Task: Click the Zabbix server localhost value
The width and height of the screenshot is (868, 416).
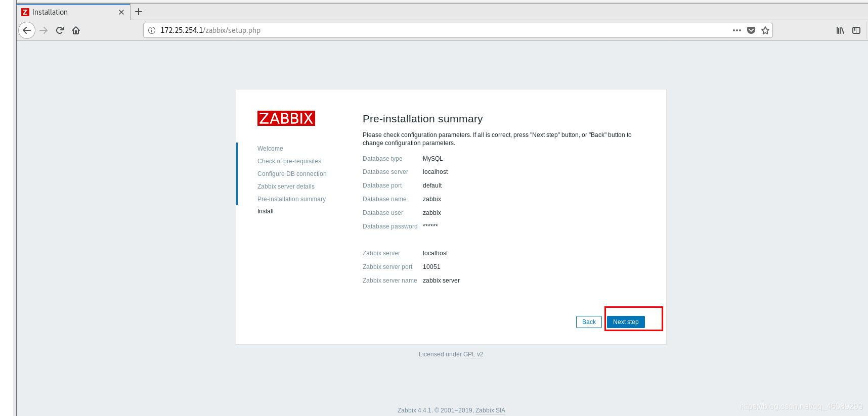Action: [436, 253]
